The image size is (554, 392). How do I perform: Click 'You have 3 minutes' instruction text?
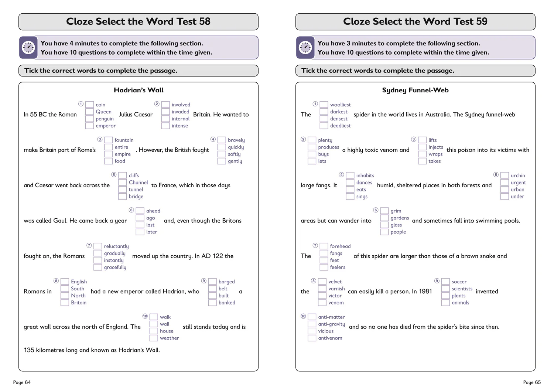399,44
